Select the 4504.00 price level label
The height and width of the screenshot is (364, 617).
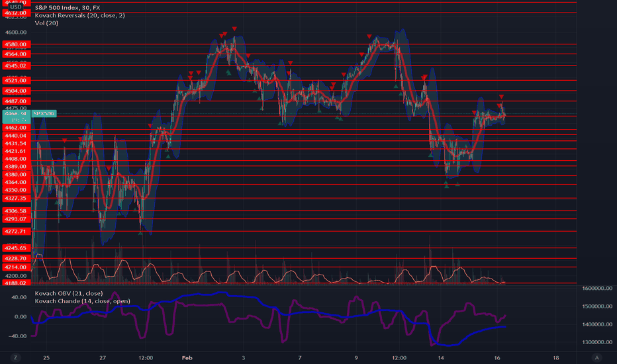tap(16, 91)
